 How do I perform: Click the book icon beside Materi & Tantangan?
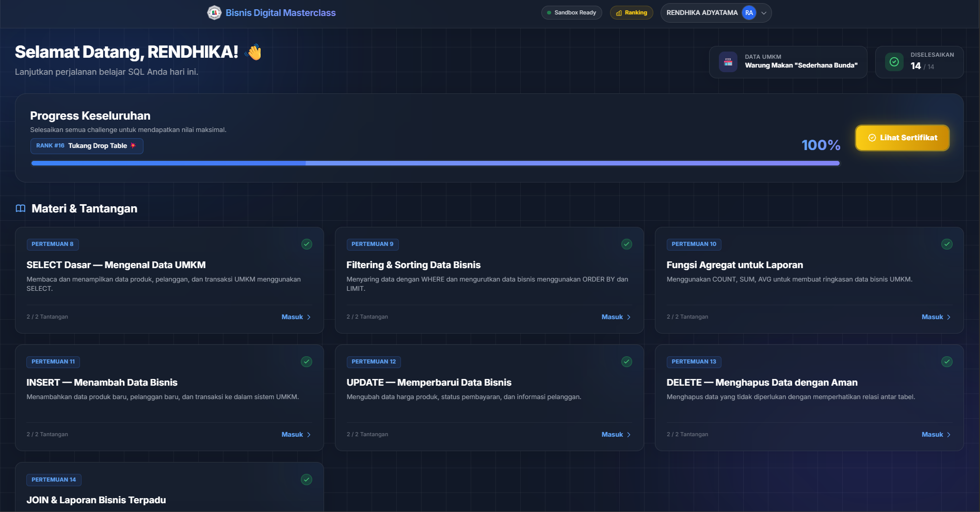(x=21, y=209)
